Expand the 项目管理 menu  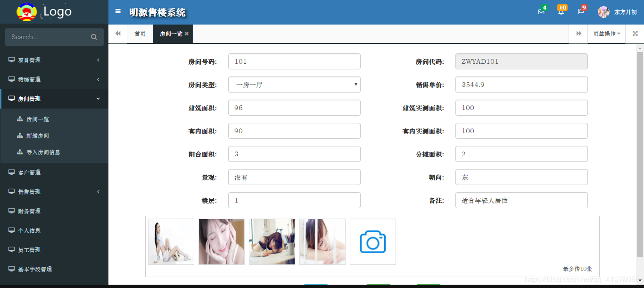point(54,60)
